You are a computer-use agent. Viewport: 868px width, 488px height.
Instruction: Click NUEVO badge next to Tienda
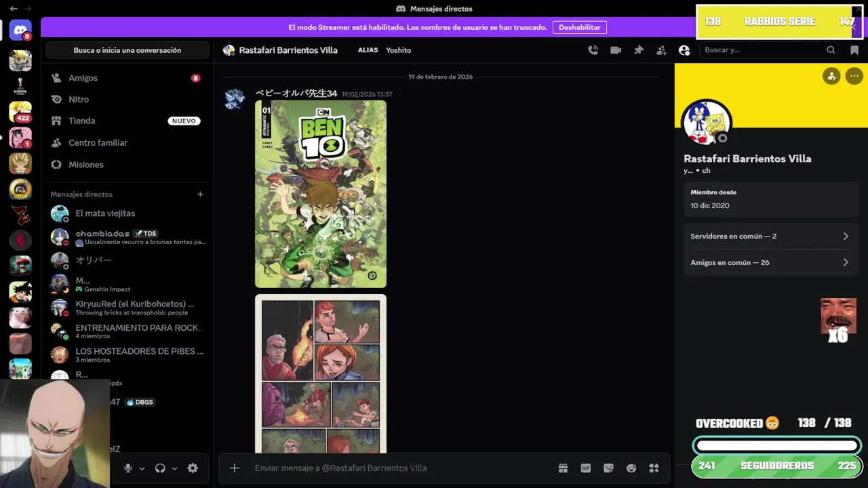[x=184, y=121]
